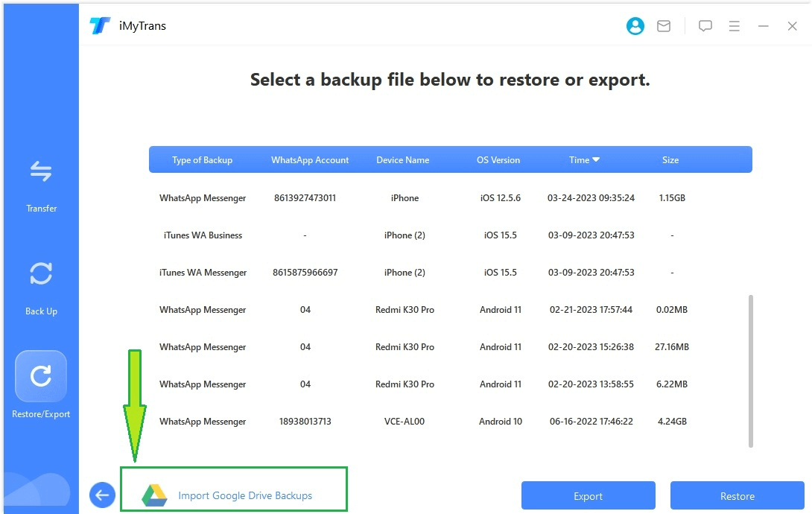Open the Transfer tab label
The image size is (812, 514).
42,209
